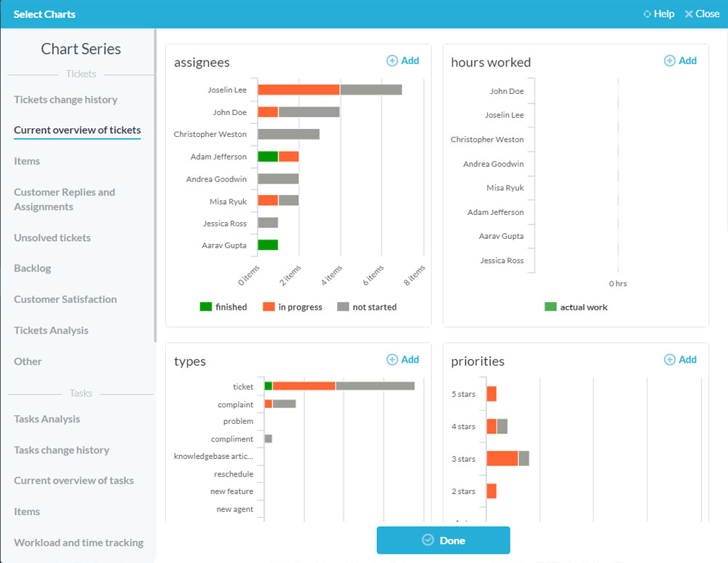This screenshot has width=728, height=563.
Task: Open Customer Replies and Assignments series
Action: pos(64,200)
